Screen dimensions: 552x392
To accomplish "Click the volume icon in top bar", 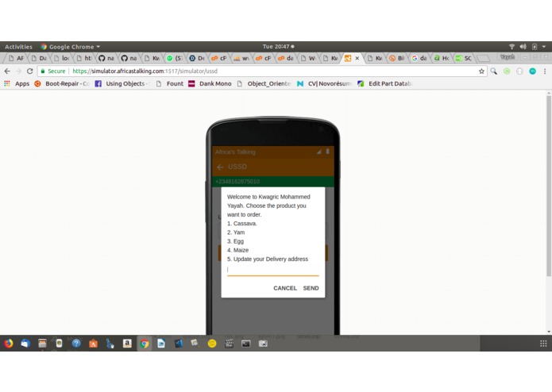I will coord(523,47).
